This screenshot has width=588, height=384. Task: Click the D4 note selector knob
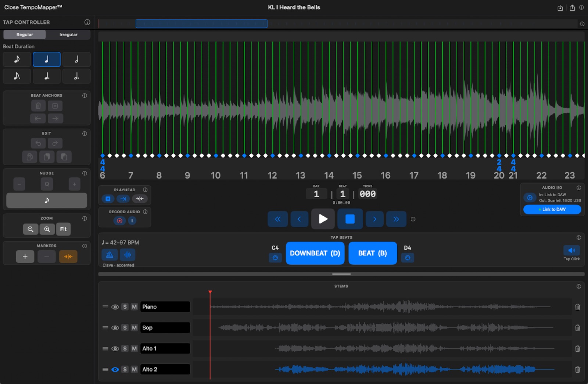[x=408, y=258]
